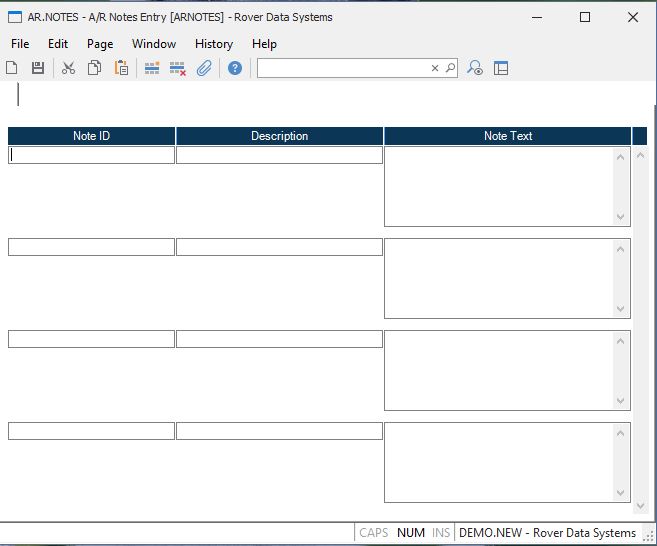Open attachments with the paperclip icon
657x546 pixels.
(204, 68)
